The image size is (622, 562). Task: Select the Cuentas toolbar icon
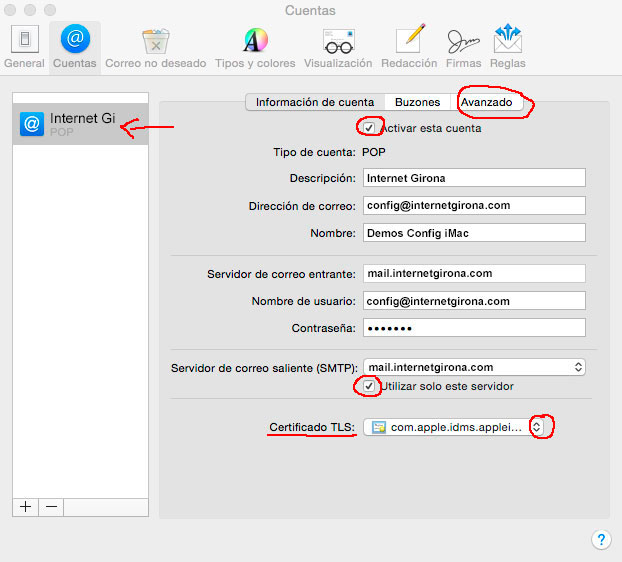point(75,47)
